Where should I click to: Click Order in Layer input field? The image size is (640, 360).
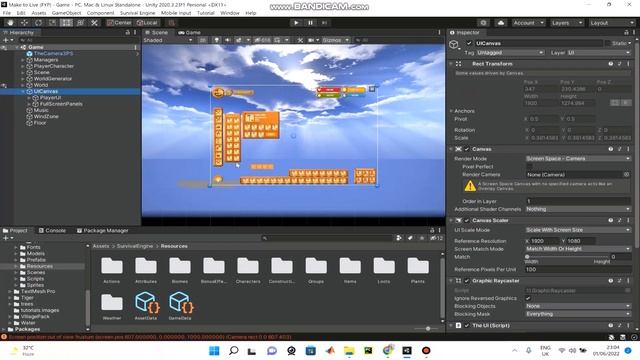[x=578, y=201]
